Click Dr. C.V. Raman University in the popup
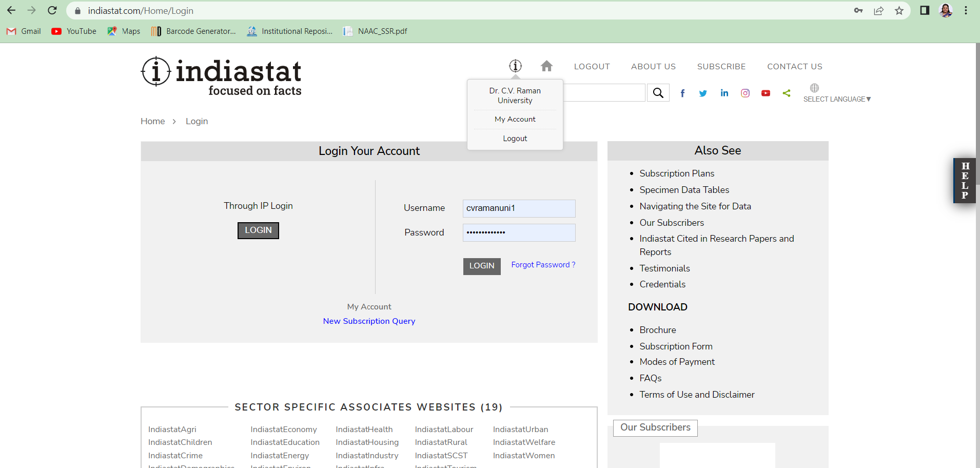 coord(515,95)
